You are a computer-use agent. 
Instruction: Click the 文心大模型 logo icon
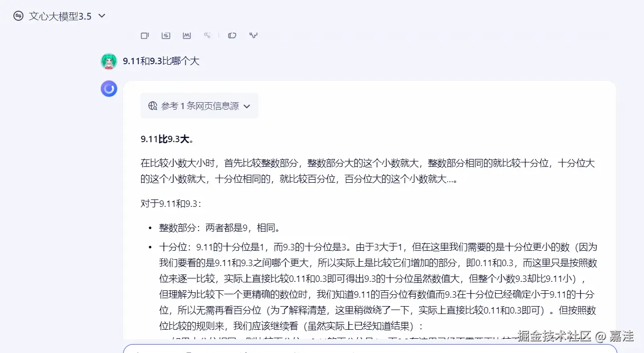(18, 15)
